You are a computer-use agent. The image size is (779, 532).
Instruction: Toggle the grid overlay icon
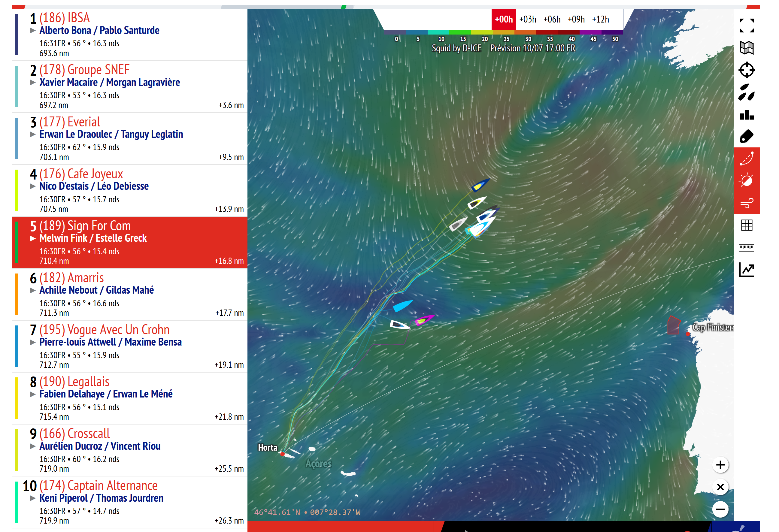pos(747,225)
